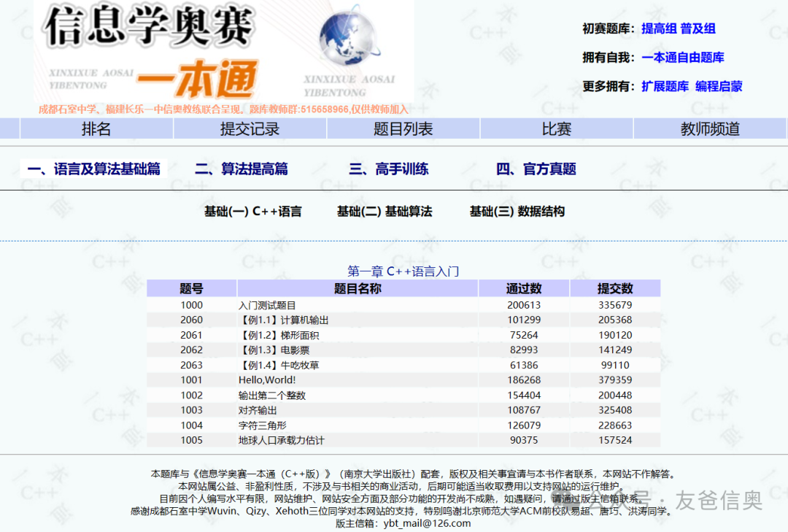The height and width of the screenshot is (532, 788).
Task: Open the 教师频道 menu item
Action: pos(710,128)
